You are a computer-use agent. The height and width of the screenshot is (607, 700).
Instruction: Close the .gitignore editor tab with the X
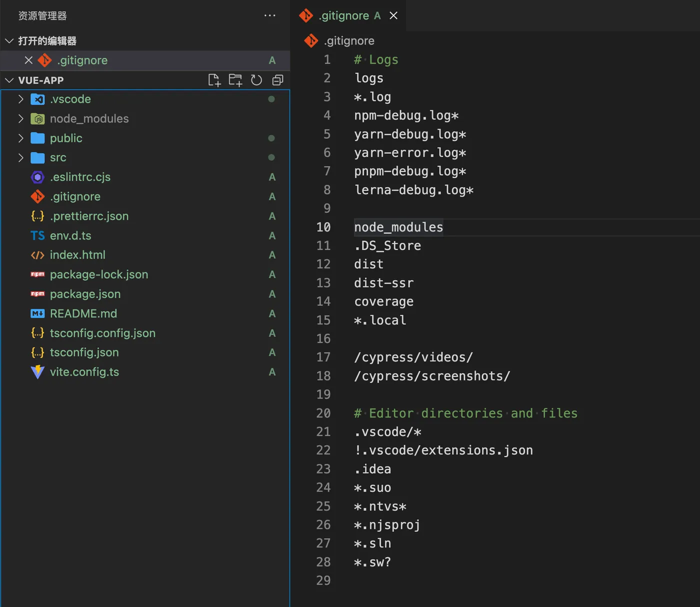[x=393, y=15]
